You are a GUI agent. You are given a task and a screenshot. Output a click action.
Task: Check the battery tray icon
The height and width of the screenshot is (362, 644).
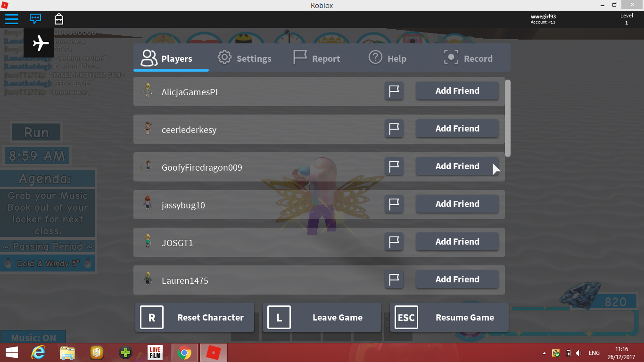pos(569,353)
